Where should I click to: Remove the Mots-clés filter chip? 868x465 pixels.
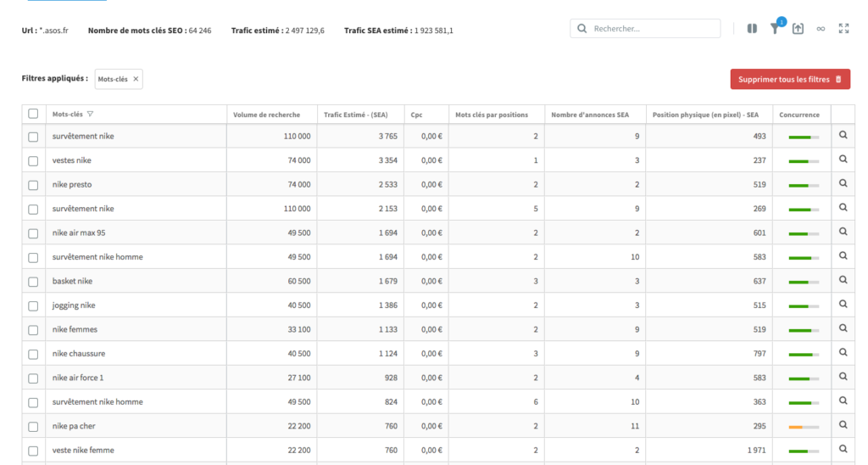point(136,79)
